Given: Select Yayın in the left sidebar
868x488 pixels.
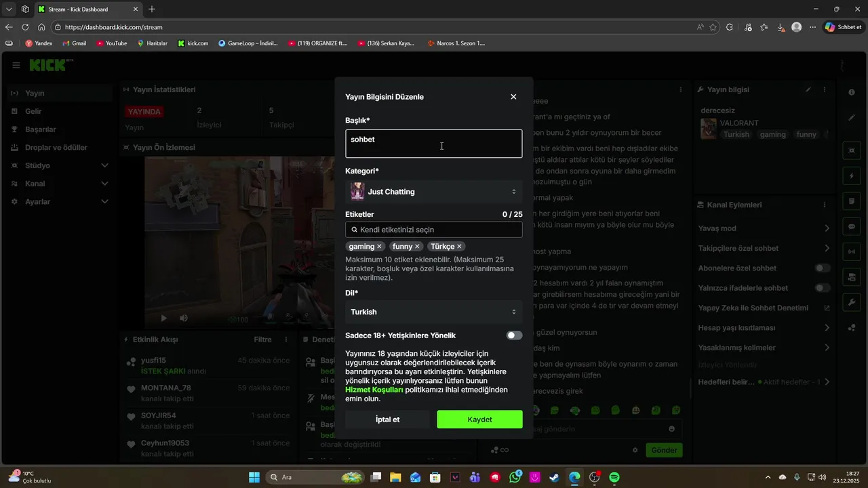Looking at the screenshot, I should click(x=60, y=94).
